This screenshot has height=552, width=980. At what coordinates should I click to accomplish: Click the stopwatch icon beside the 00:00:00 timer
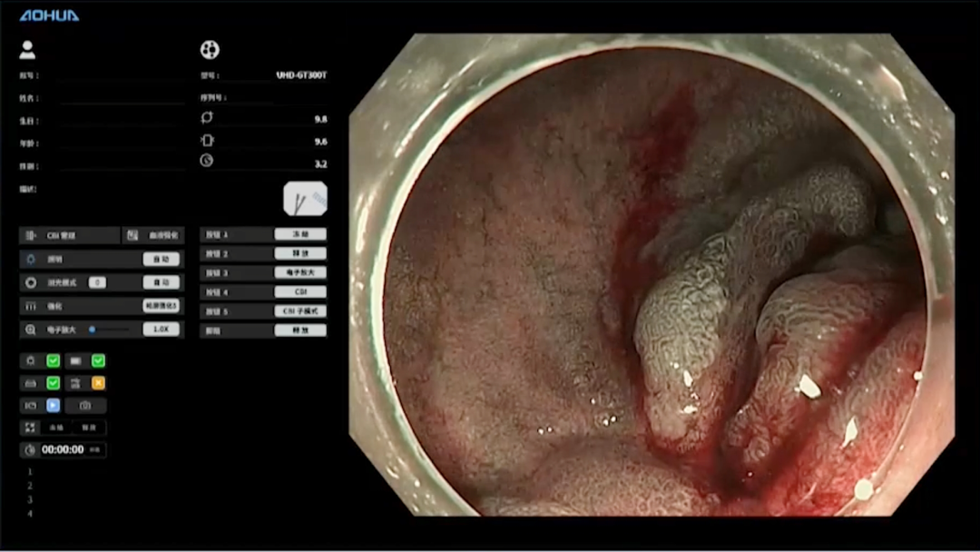pos(29,450)
